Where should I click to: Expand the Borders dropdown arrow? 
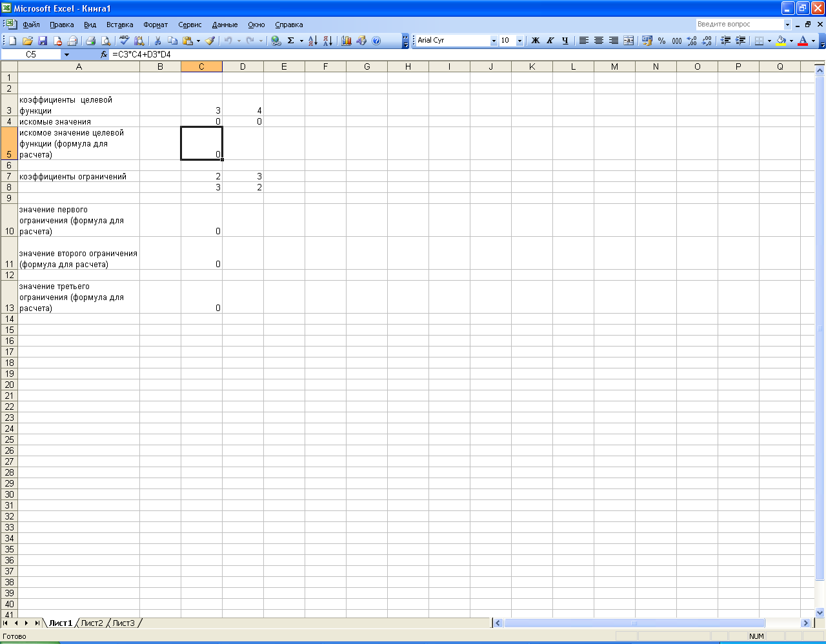[769, 41]
